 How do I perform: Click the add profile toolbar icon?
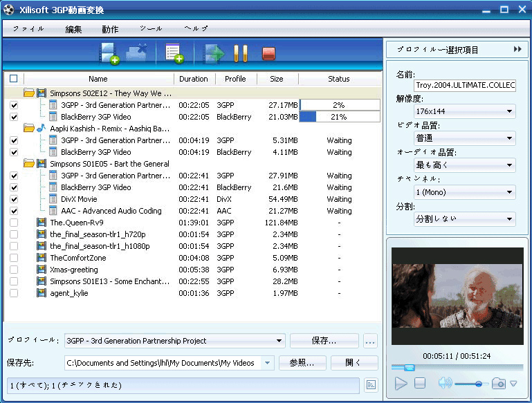point(174,53)
